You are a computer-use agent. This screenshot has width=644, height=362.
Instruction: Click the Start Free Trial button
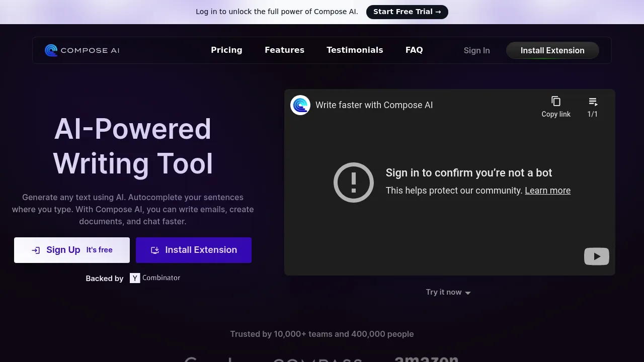tap(407, 12)
